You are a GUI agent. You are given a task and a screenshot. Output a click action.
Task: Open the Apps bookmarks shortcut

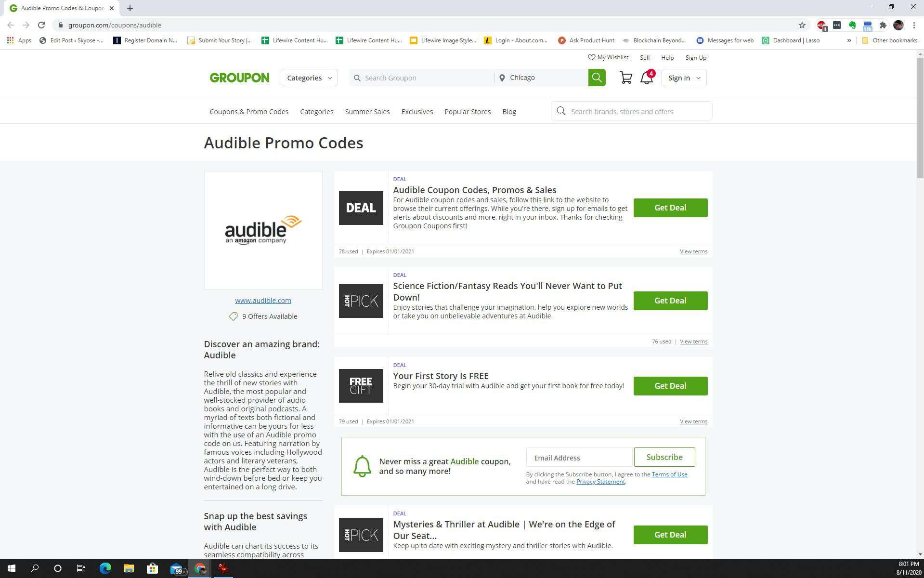[19, 40]
